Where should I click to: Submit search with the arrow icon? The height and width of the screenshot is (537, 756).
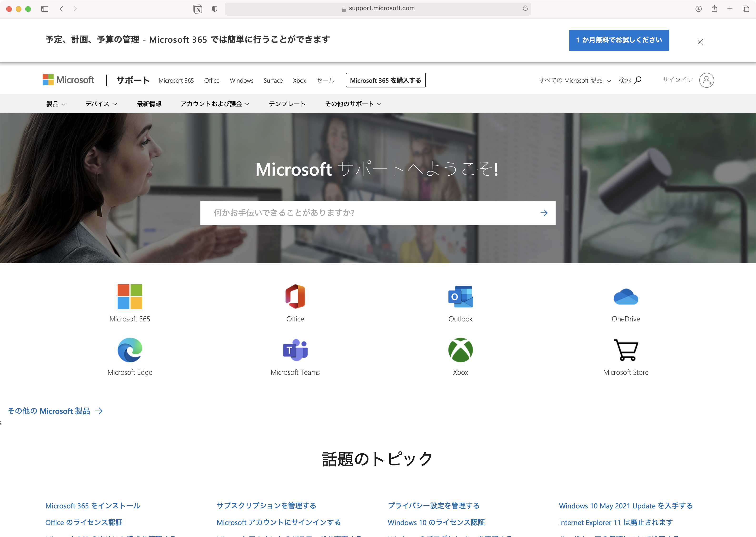click(x=544, y=213)
